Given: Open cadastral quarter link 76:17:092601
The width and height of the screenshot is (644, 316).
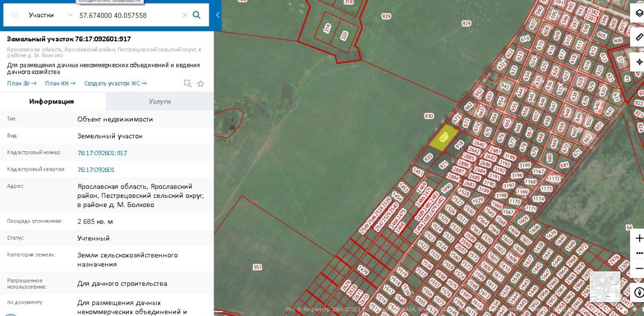Looking at the screenshot, I should (x=96, y=170).
